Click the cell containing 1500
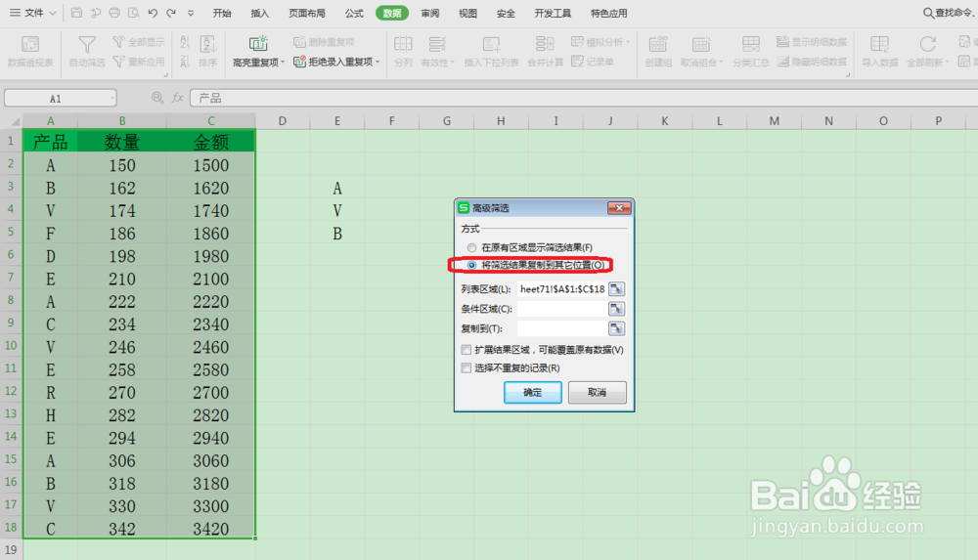This screenshot has width=978, height=560. pyautogui.click(x=211, y=165)
